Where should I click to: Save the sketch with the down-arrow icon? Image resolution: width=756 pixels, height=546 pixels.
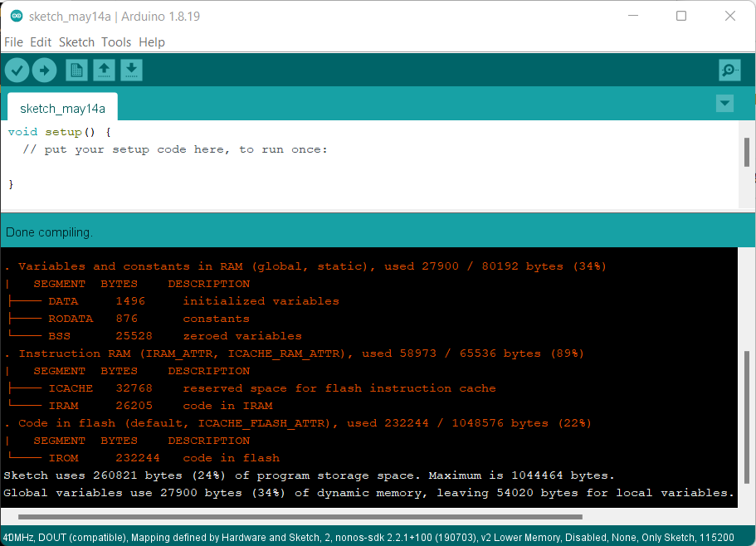(x=131, y=71)
